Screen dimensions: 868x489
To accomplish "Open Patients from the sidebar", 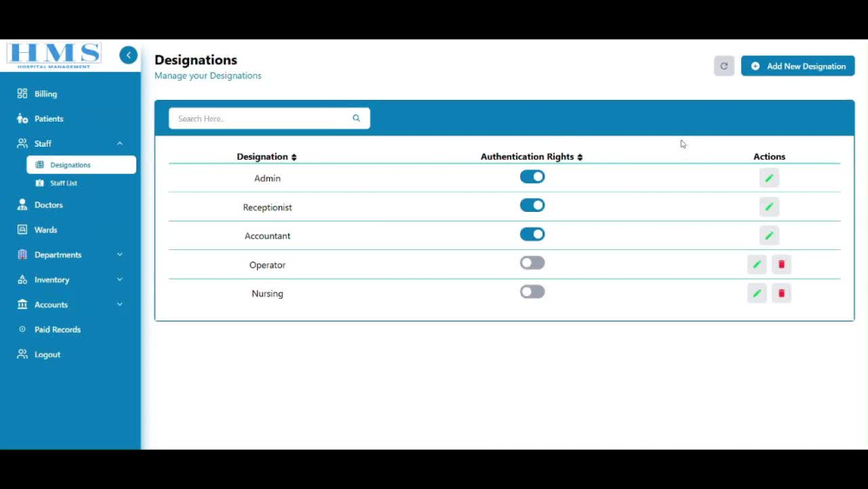I will [49, 118].
